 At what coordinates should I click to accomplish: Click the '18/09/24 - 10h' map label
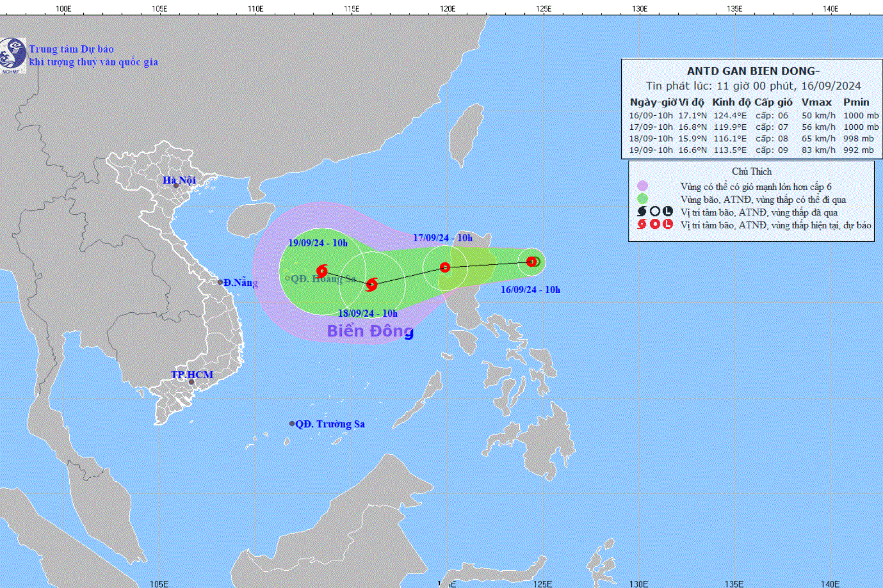[368, 314]
